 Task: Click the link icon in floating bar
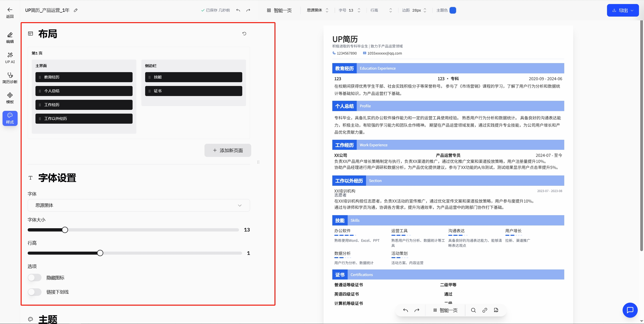[x=485, y=310]
